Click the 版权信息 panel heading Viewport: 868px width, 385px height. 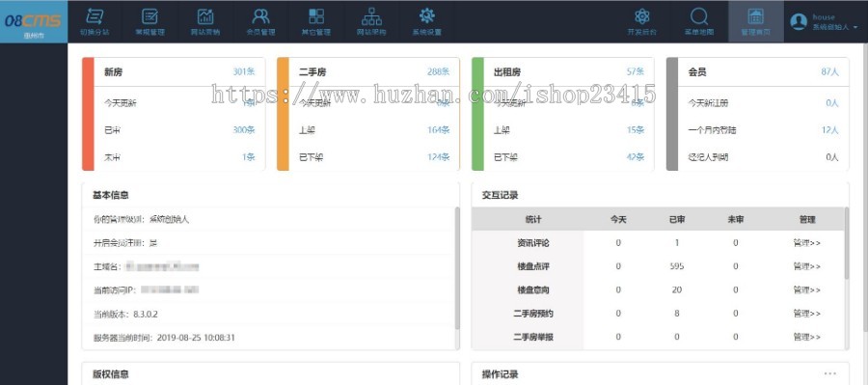point(111,374)
